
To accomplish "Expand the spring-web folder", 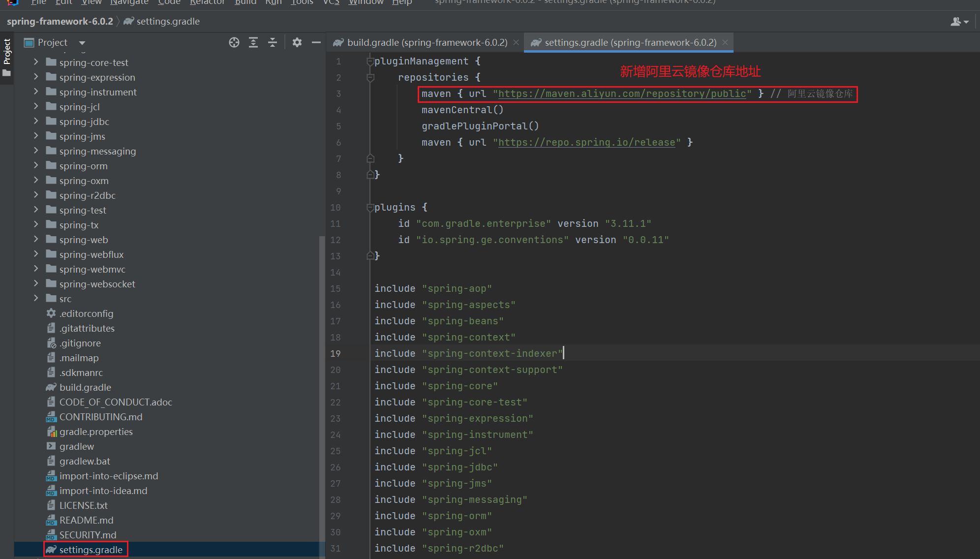I will pos(36,239).
